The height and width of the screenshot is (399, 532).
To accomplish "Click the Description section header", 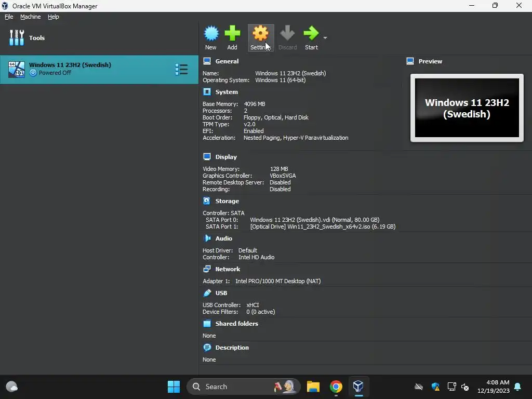I will 232,348.
